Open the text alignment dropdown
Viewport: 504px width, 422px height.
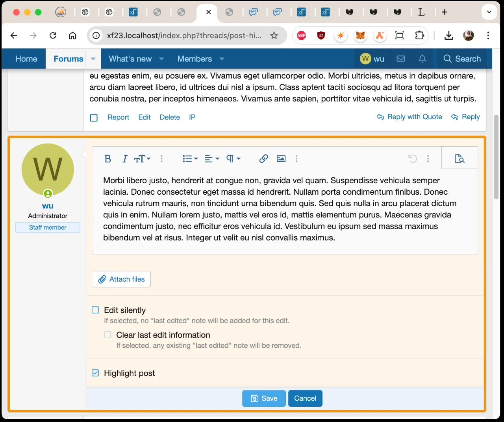[x=211, y=159]
